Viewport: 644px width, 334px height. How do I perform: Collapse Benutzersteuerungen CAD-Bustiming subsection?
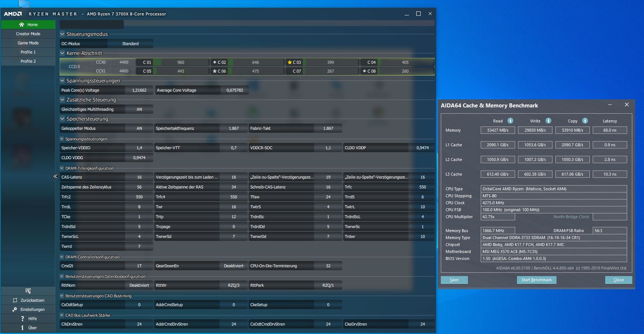pyautogui.click(x=62, y=296)
